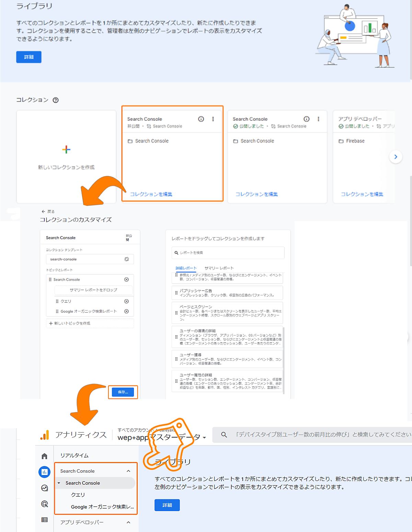Click the Search Console folder row in the unpublished card

pos(148,141)
